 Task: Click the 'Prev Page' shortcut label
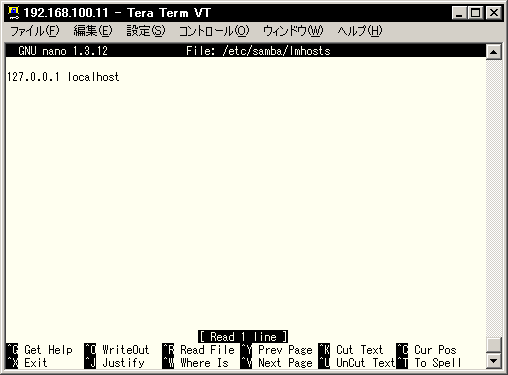tap(285, 350)
